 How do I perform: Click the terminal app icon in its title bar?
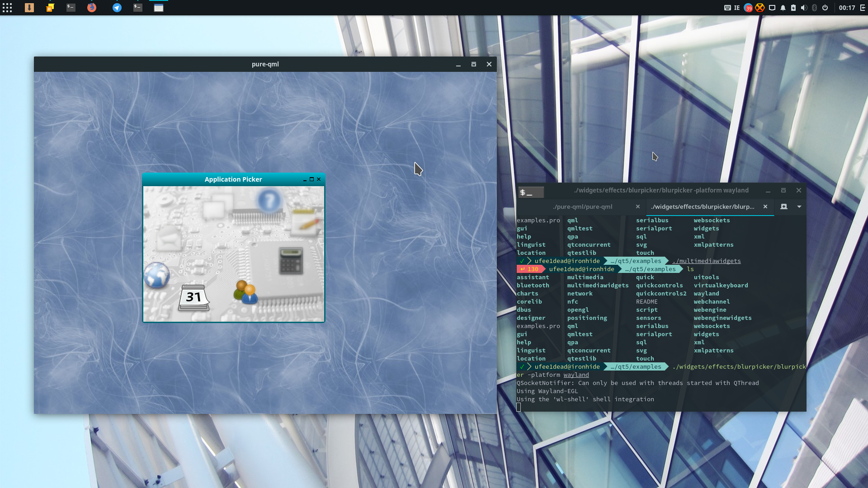pyautogui.click(x=531, y=192)
